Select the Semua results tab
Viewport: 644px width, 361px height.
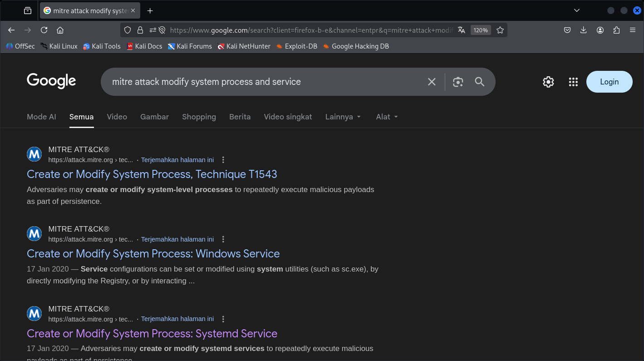tap(82, 117)
